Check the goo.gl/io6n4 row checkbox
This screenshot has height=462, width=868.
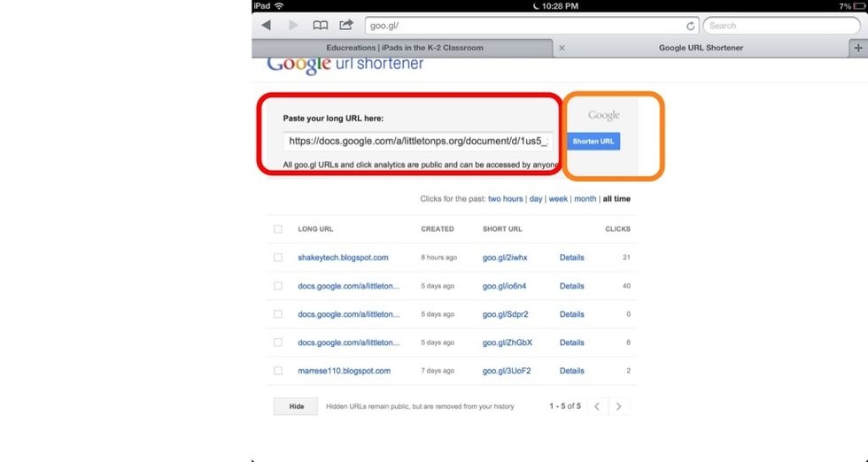click(x=278, y=286)
